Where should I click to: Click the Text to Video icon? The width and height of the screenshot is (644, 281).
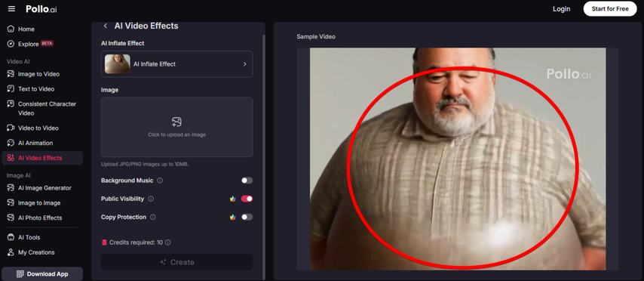[11, 89]
